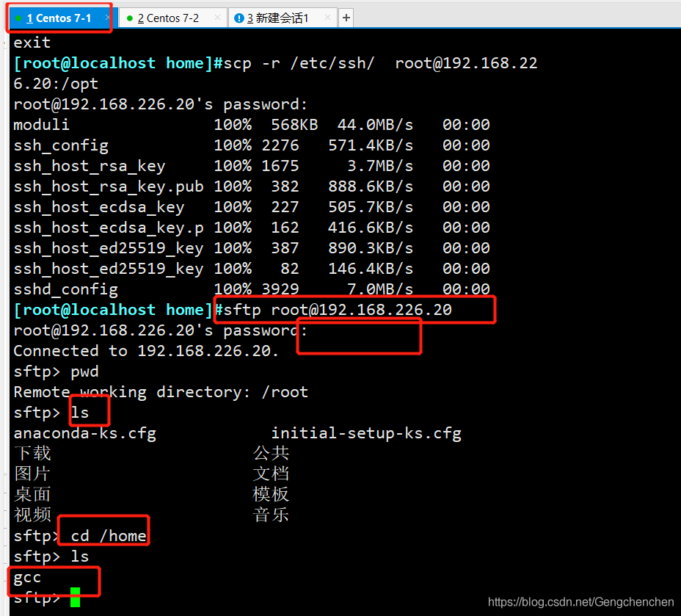Click the 'moduli' file transfer line
681x616 pixels.
tap(252, 125)
